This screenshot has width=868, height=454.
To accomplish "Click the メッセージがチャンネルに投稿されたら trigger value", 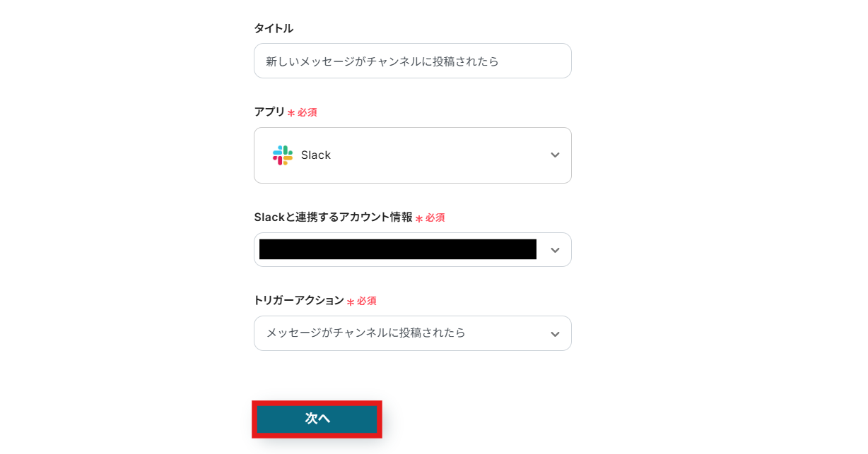I will pos(365,333).
